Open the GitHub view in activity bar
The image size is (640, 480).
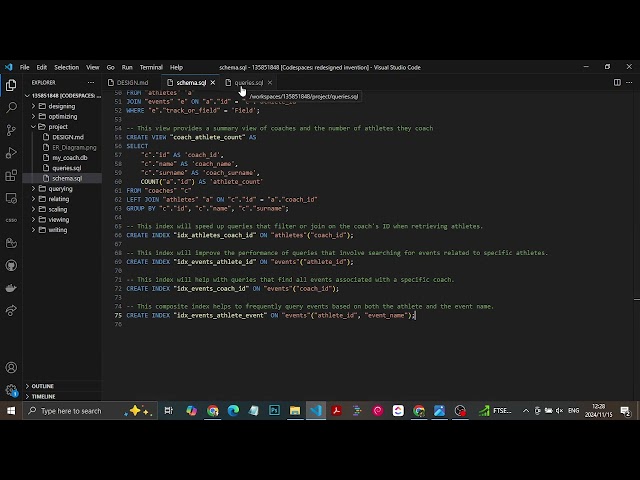tap(11, 266)
